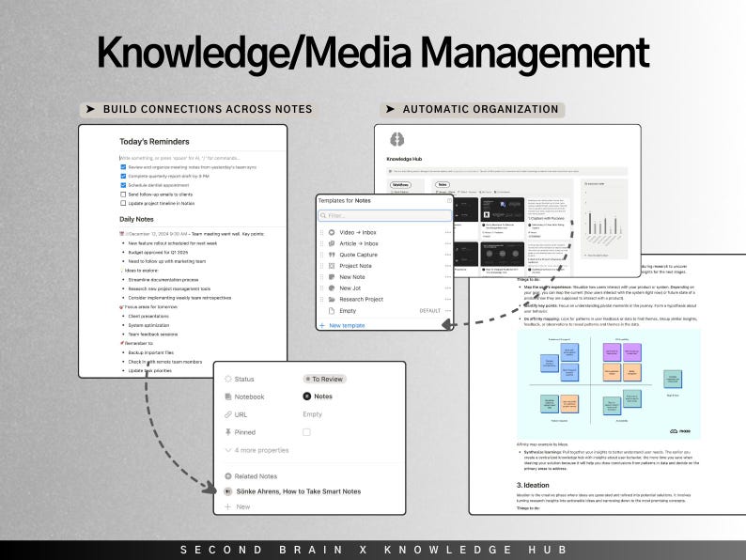Click the icon beside Sönke Ahrens note

coord(228,491)
